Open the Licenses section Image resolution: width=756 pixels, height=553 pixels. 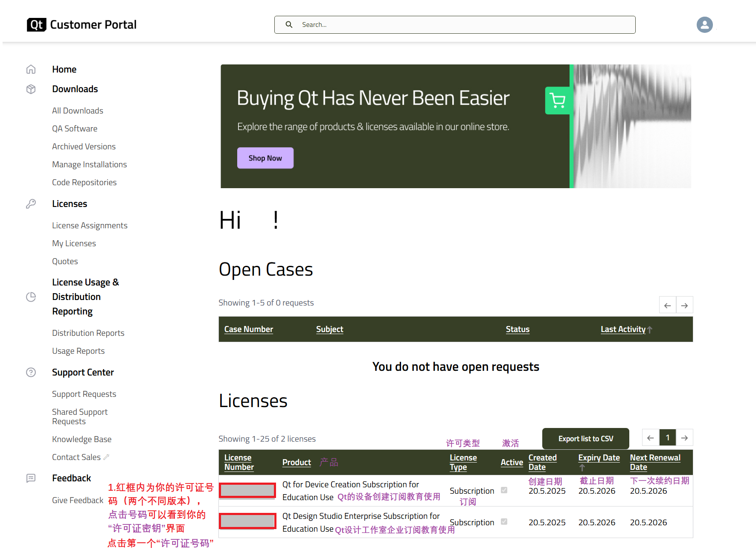(x=70, y=204)
